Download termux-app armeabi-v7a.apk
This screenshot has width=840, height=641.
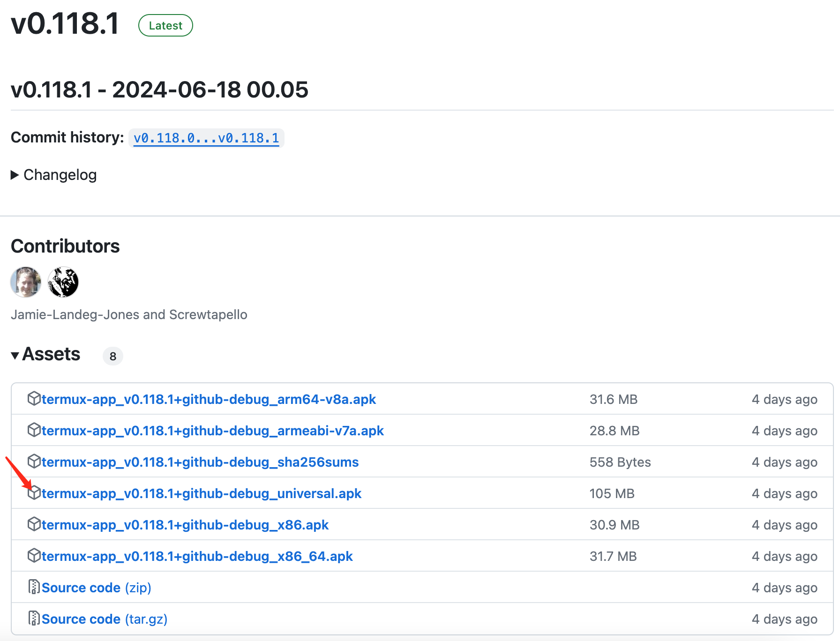(x=213, y=431)
